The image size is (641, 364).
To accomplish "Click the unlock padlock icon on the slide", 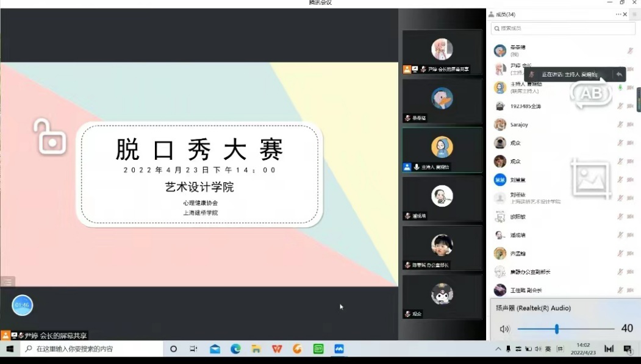I will point(49,137).
